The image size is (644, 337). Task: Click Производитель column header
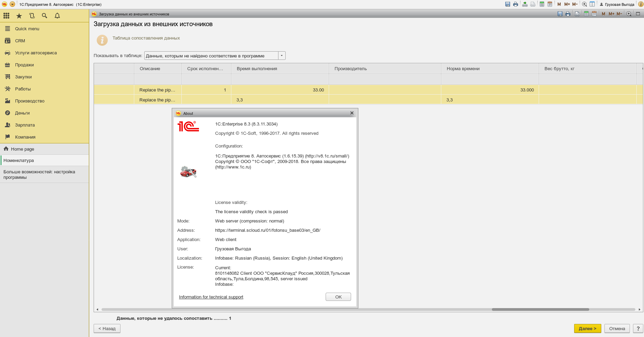point(385,68)
